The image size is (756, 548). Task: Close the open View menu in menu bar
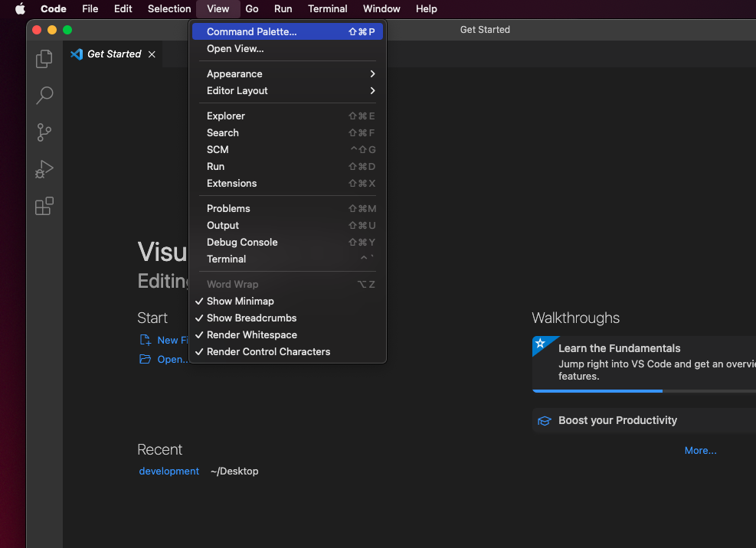pyautogui.click(x=218, y=8)
